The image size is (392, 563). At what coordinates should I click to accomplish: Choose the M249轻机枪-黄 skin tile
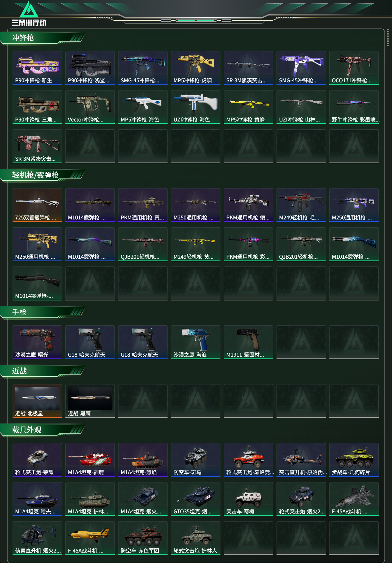coord(195,244)
